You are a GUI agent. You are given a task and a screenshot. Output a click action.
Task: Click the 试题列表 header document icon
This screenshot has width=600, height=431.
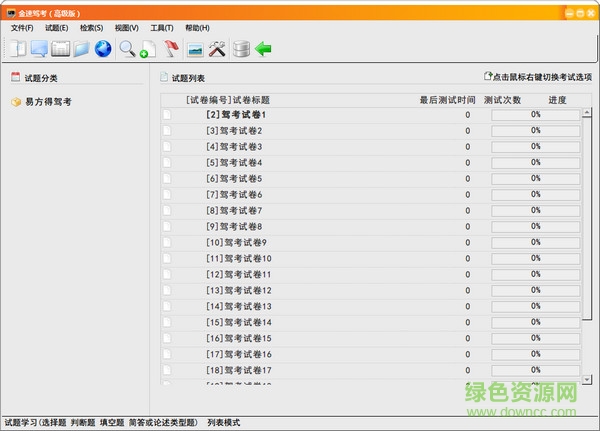(164, 77)
